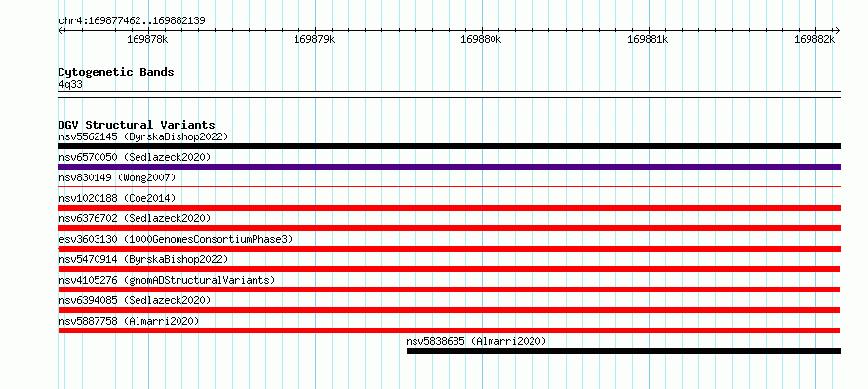Viewport: 868px width, 389px height.
Task: Click the 4q33 band label
Action: click(71, 85)
